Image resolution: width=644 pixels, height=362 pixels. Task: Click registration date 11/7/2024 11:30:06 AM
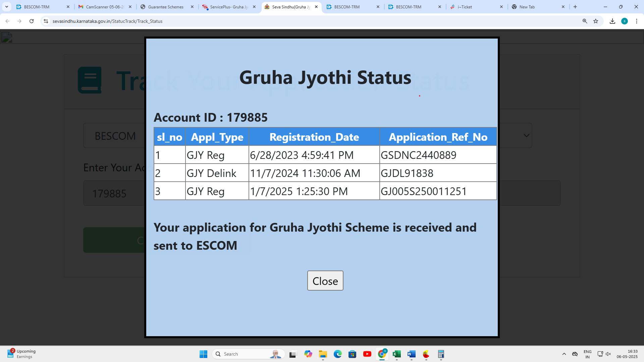point(305,173)
